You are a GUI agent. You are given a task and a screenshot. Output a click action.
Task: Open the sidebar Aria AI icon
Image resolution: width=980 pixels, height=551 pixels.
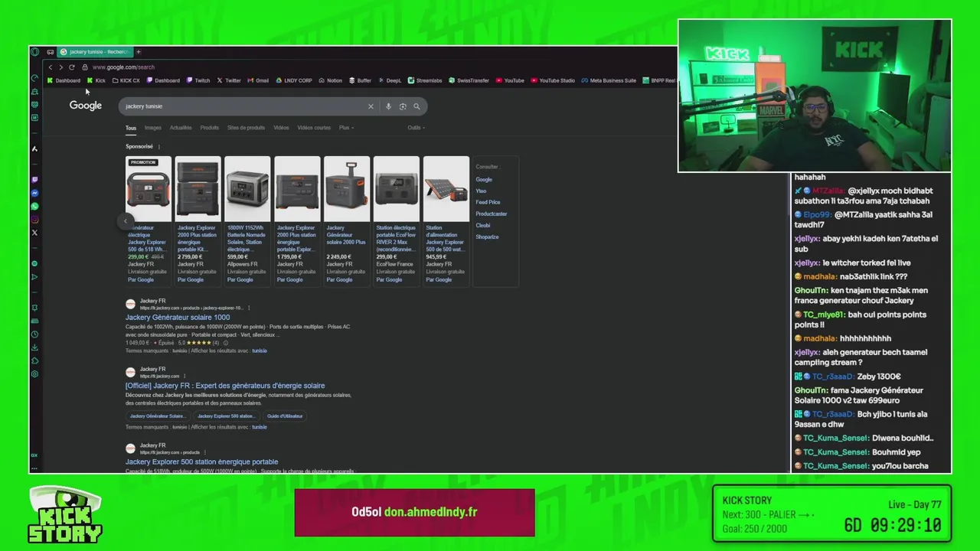(x=34, y=149)
